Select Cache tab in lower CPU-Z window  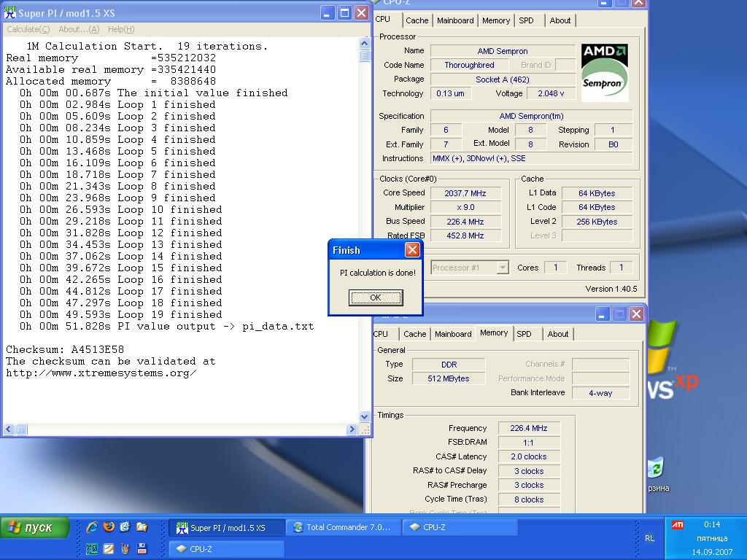[x=414, y=334]
